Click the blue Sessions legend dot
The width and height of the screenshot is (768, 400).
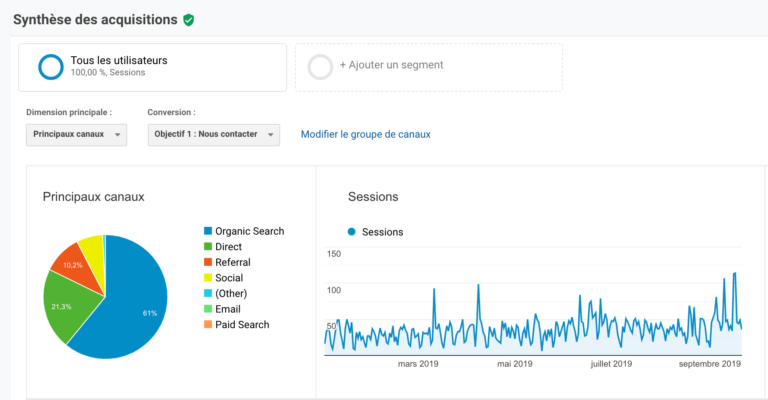(x=351, y=232)
